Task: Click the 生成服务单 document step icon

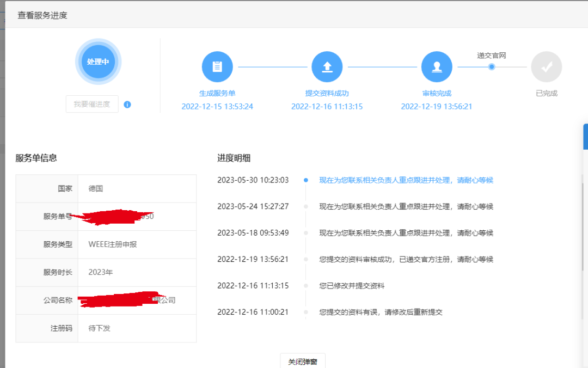Action: tap(217, 66)
